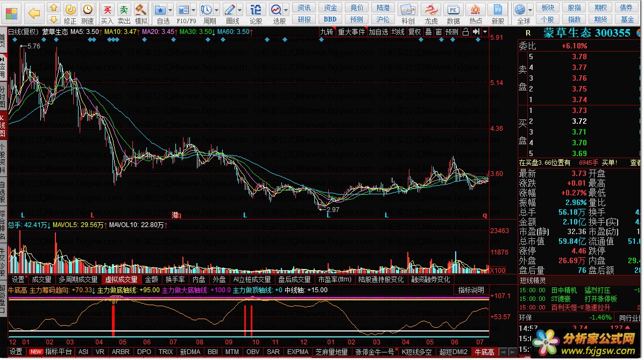This screenshot has width=644, height=360.
Task: Open the 科创 board chart icon
Action: [408, 13]
